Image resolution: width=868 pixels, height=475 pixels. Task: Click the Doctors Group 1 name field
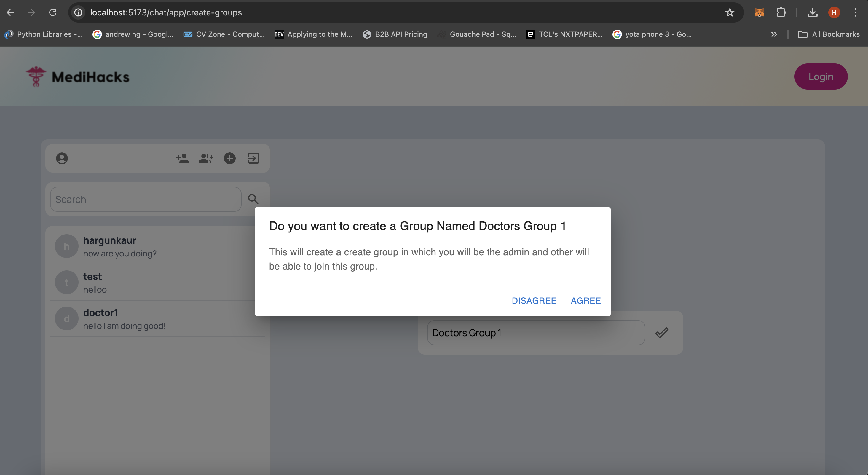tap(536, 333)
